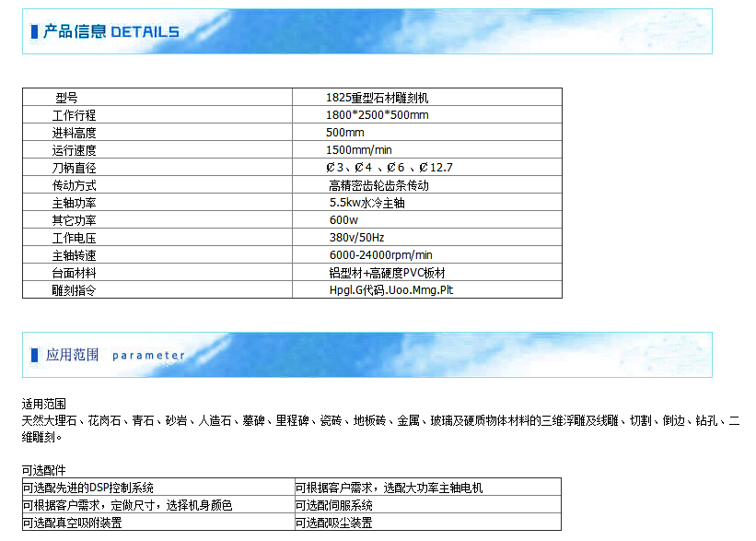Click the 适用范围 subheading
This screenshot has width=756, height=541.
click(x=44, y=404)
